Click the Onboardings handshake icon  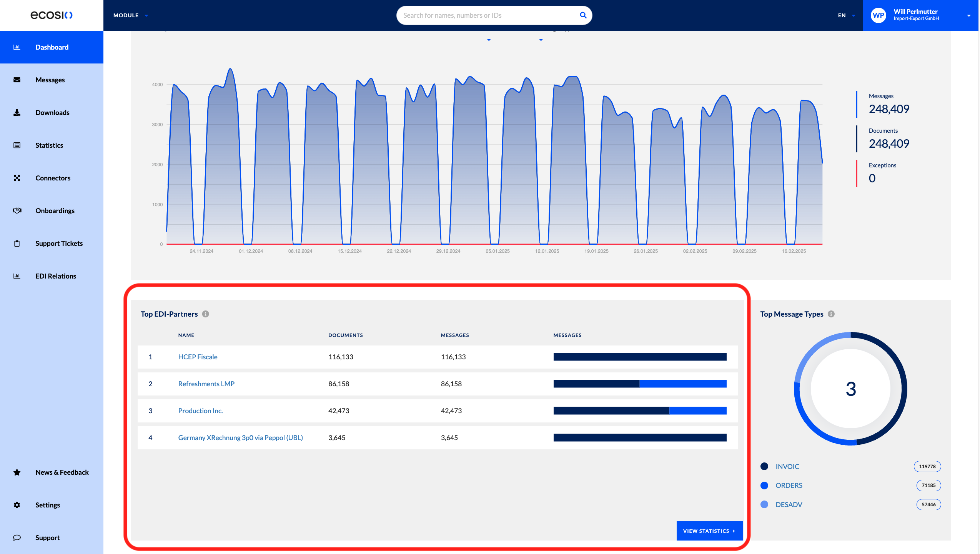pyautogui.click(x=17, y=211)
